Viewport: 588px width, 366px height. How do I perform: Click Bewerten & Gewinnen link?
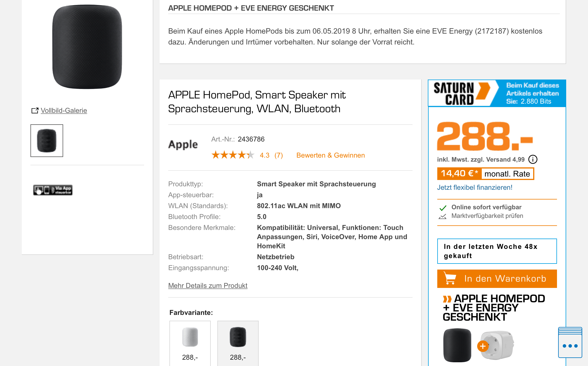tap(330, 155)
